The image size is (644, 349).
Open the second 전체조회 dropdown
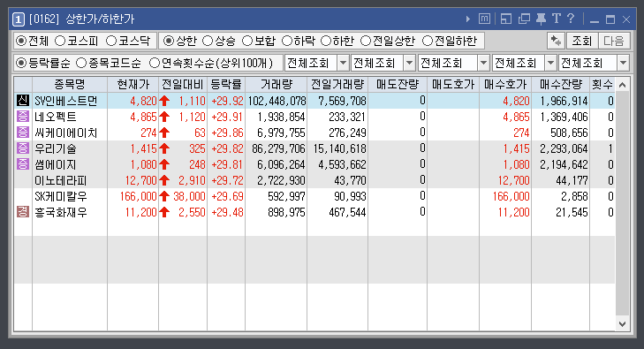(409, 63)
